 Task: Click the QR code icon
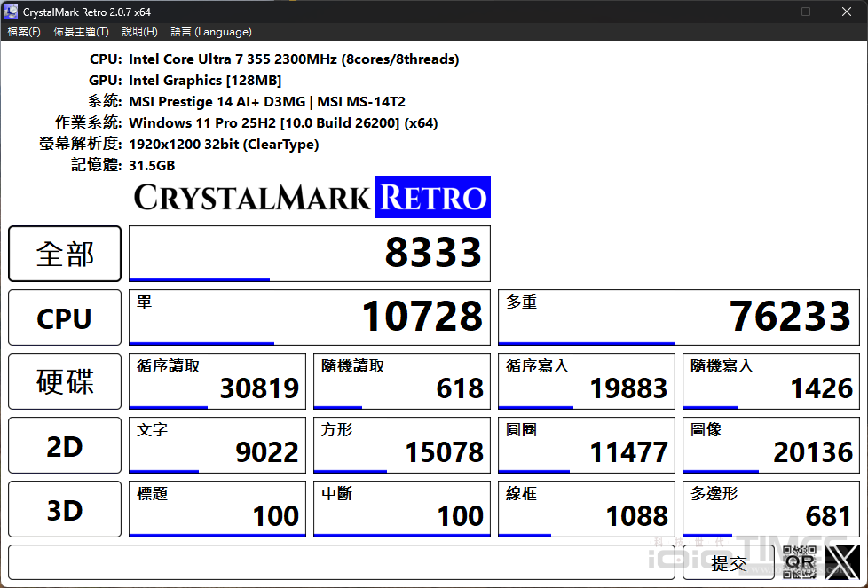[799, 563]
